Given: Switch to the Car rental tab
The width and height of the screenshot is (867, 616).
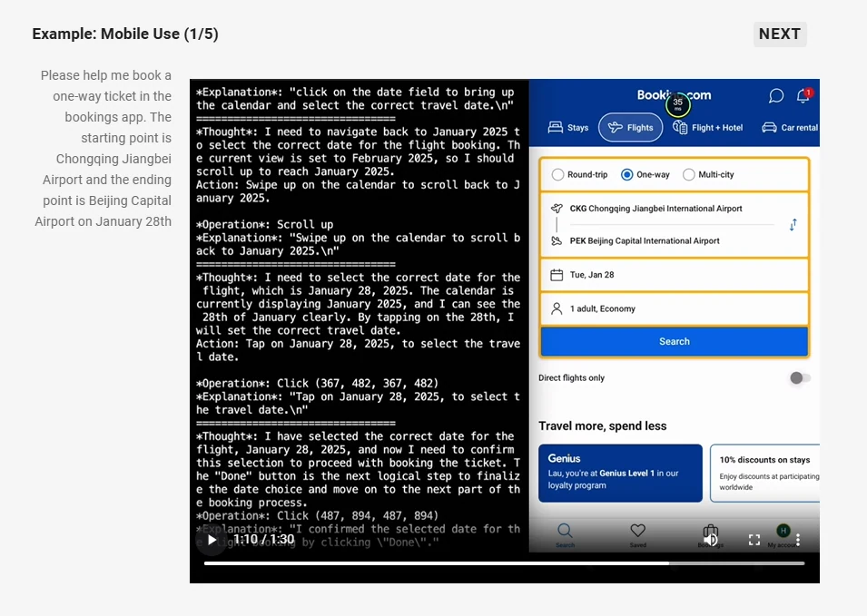Looking at the screenshot, I should coord(790,128).
